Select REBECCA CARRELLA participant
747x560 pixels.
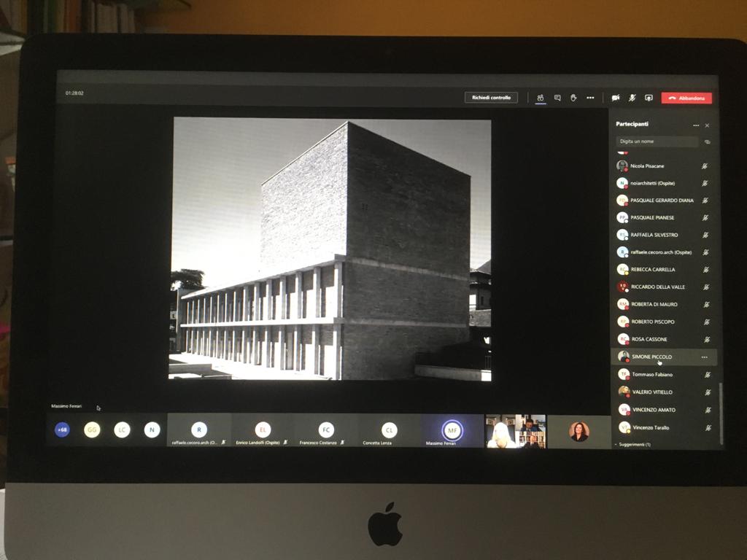click(664, 269)
